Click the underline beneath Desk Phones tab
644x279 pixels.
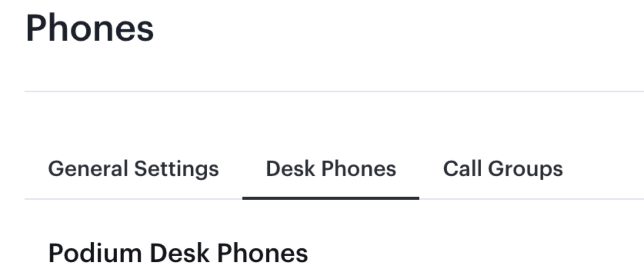tap(331, 198)
